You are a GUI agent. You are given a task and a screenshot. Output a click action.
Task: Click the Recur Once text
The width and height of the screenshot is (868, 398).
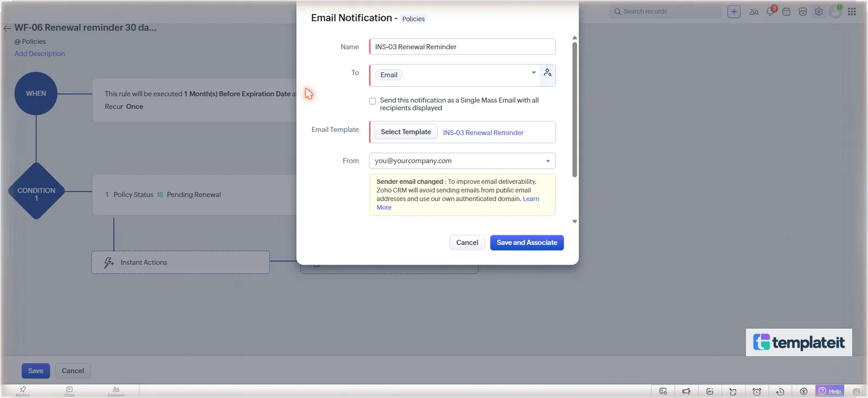[124, 107]
